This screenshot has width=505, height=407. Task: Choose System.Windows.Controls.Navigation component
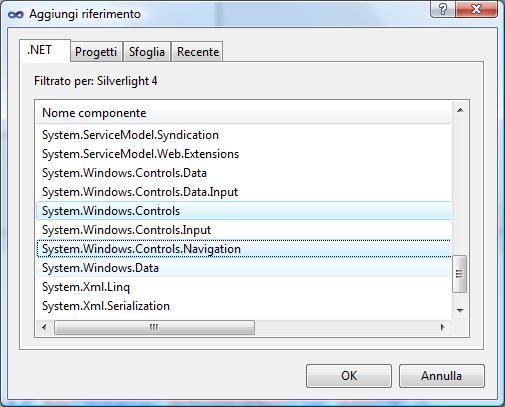pyautogui.click(x=244, y=249)
